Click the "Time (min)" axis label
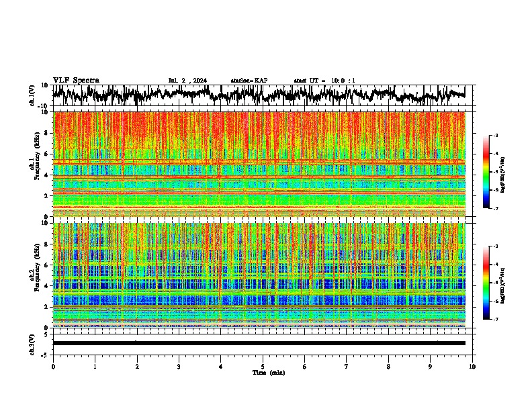This screenshot has width=532, height=411. [x=269, y=373]
